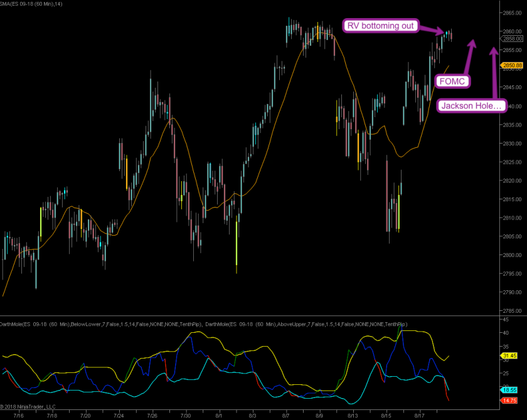Select the orange 2850.88 SMA price marker
Screen dimensions: 527x420
(x=511, y=65)
